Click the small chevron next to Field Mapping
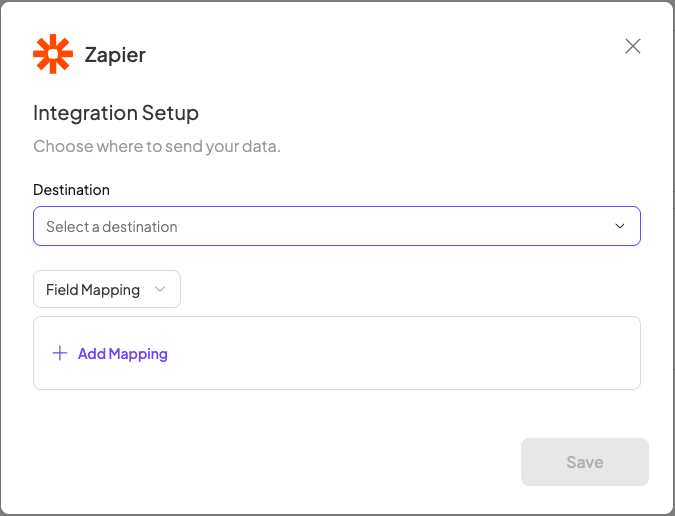 click(160, 290)
